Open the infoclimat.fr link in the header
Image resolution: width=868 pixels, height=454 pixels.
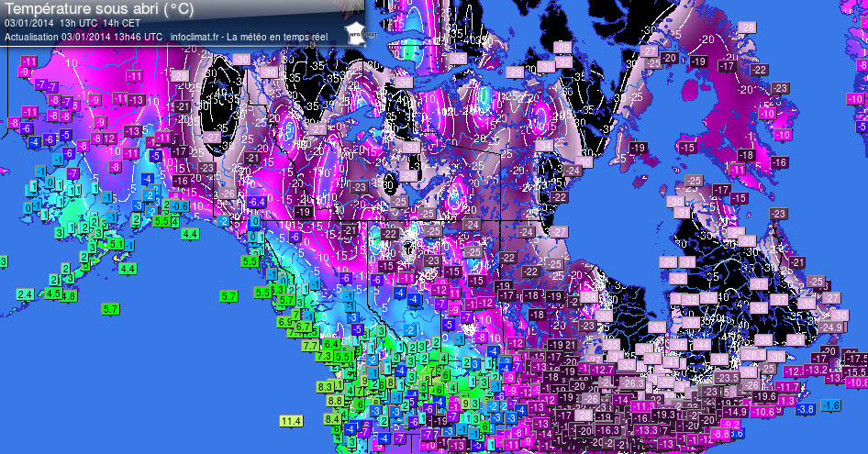pos(195,37)
